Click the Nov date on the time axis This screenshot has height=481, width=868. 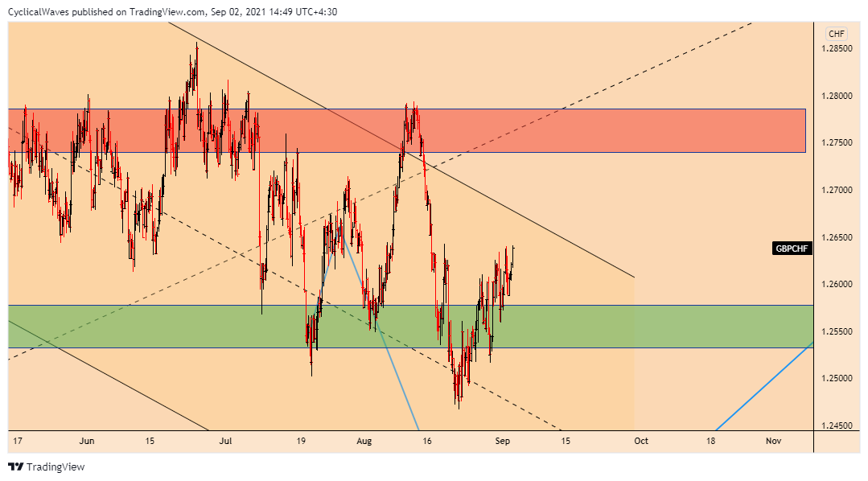click(x=773, y=441)
